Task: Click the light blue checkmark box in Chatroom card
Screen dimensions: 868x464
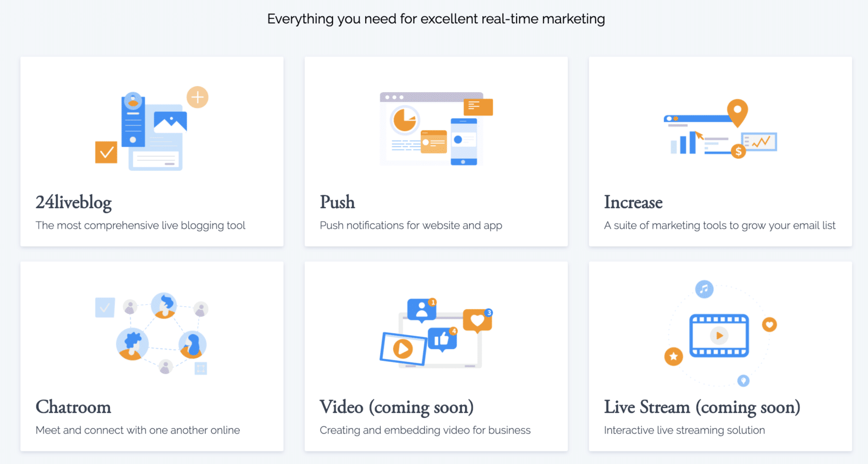Action: pyautogui.click(x=105, y=307)
